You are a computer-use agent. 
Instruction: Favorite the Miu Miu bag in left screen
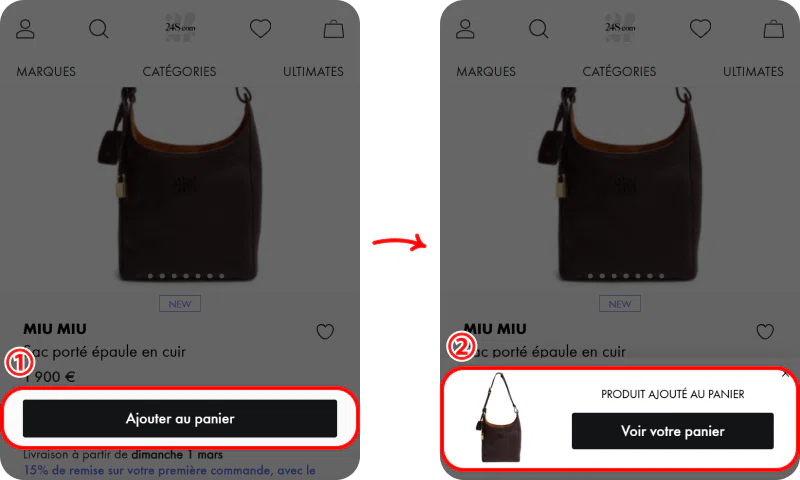325,332
